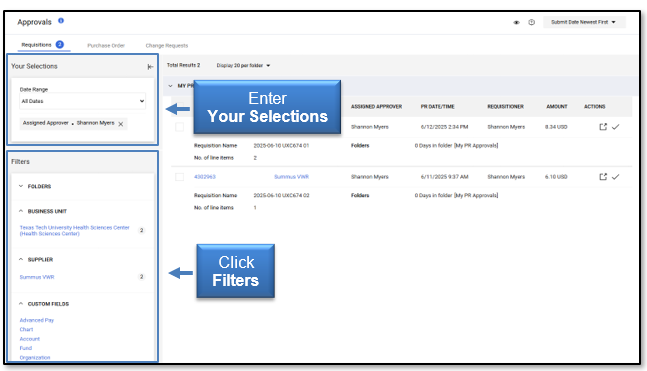Expand the FOLDERS filter section
Screen dimensions: 647x371
[x=21, y=186]
